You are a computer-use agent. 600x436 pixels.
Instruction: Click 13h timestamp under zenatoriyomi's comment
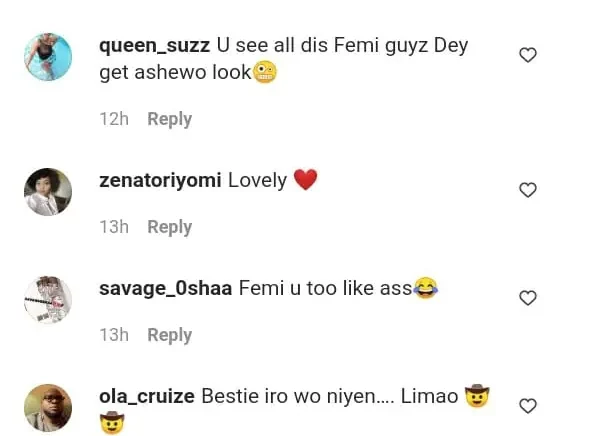(114, 227)
